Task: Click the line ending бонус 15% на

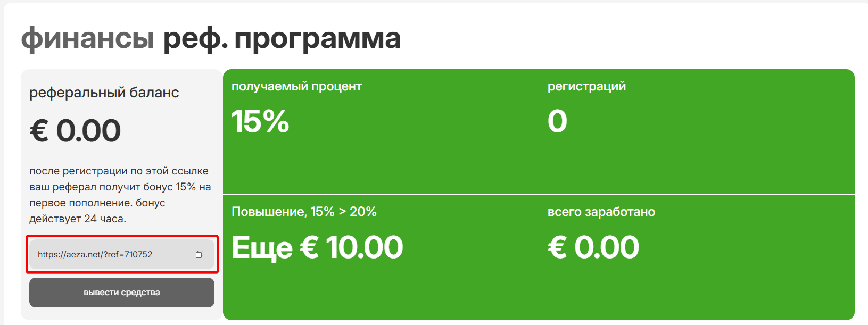Action: tap(120, 187)
